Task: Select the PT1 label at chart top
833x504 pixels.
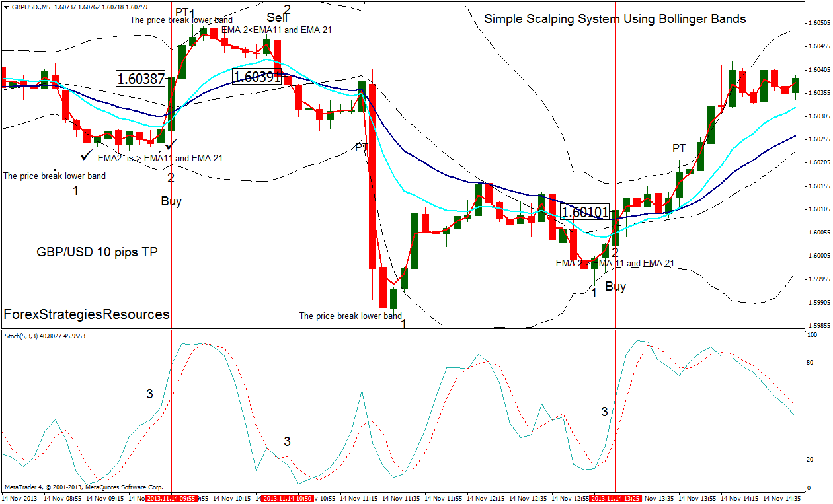Action: tap(185, 12)
